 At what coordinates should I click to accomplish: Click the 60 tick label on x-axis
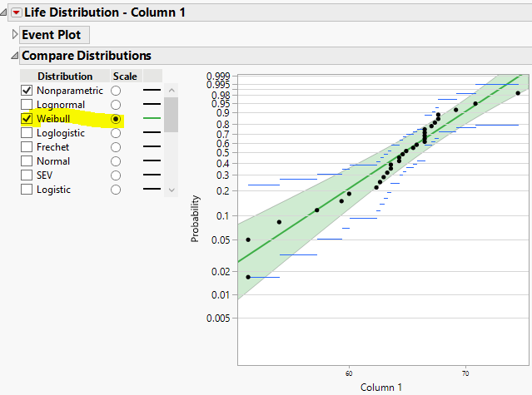[x=349, y=373]
